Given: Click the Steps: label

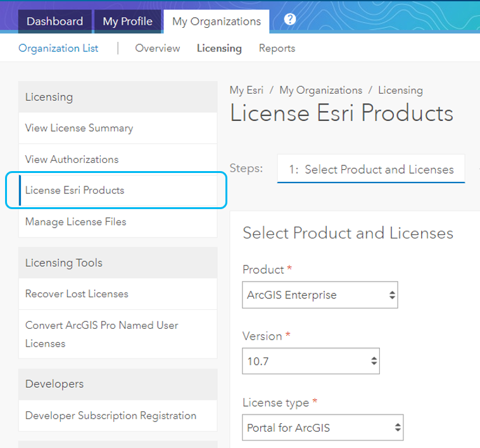Looking at the screenshot, I should click(x=246, y=168).
